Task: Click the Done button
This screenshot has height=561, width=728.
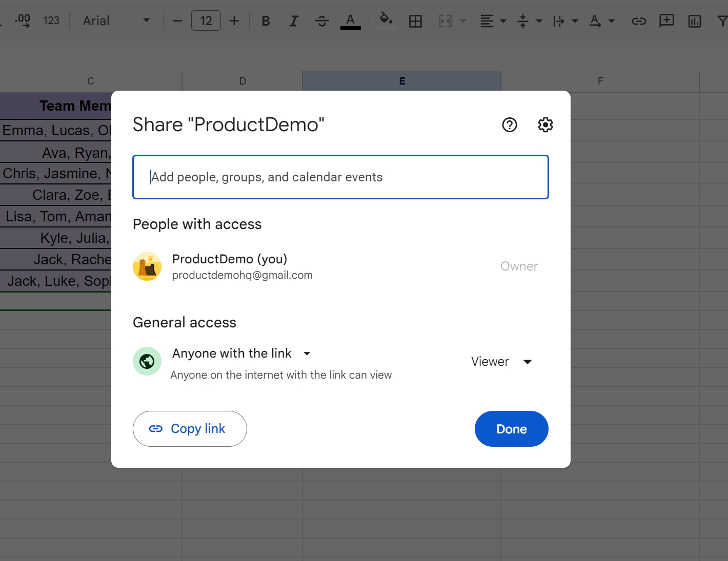Action: coord(511,429)
